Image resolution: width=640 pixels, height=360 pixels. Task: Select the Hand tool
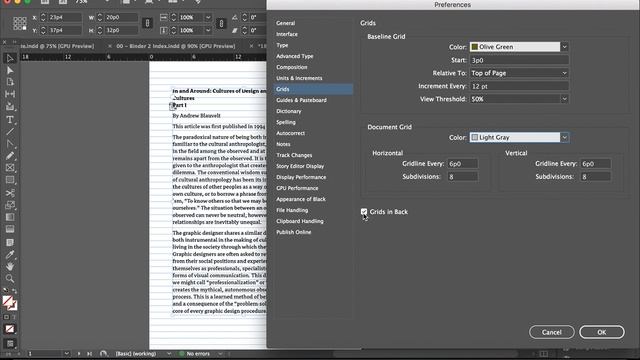10,267
